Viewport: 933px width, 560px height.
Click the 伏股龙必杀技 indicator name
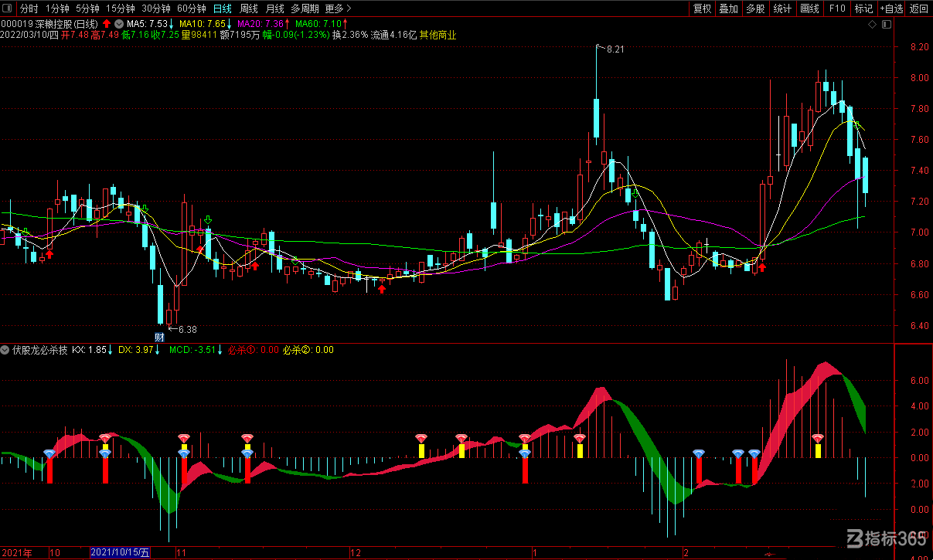40,350
